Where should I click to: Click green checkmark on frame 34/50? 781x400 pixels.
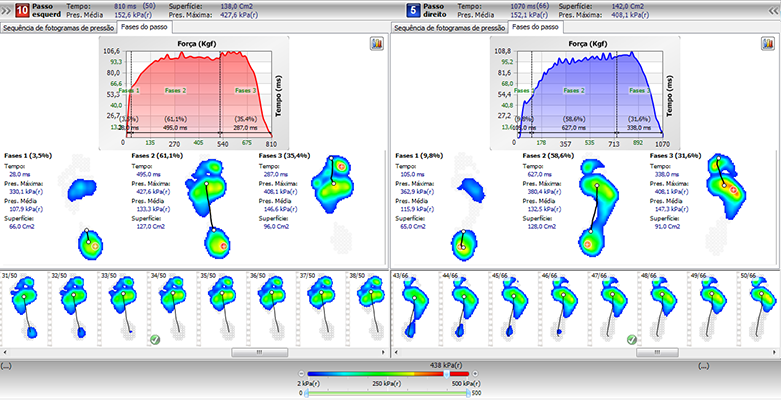coord(156,340)
